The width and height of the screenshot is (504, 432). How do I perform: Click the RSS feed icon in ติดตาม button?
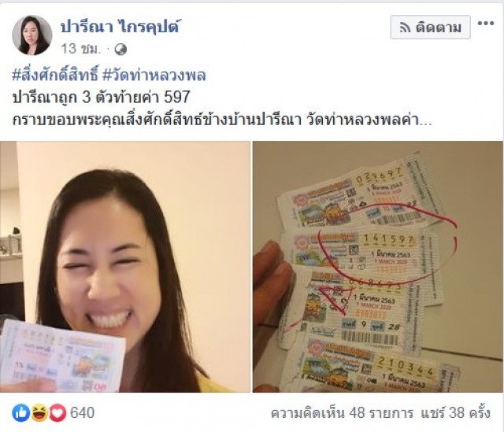click(x=405, y=28)
